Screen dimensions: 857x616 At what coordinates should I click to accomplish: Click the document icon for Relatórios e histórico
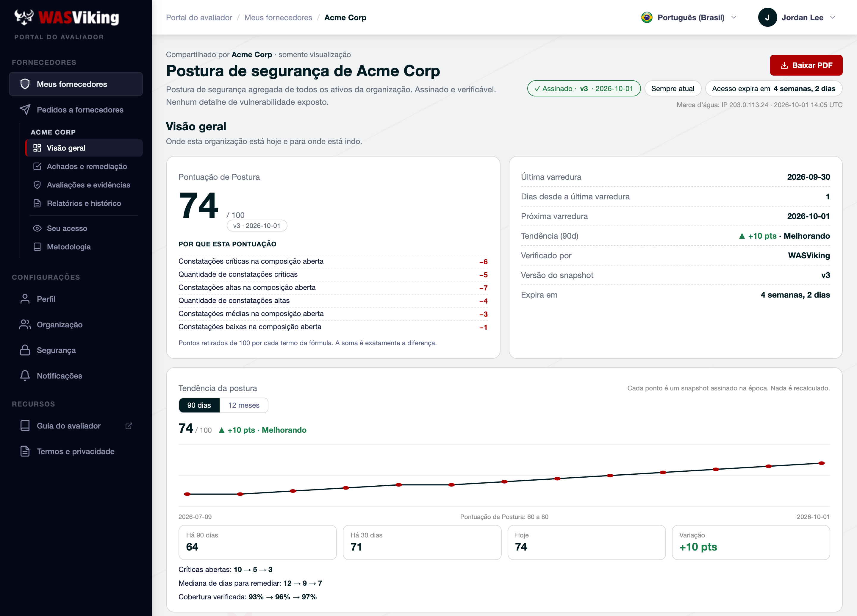(37, 203)
